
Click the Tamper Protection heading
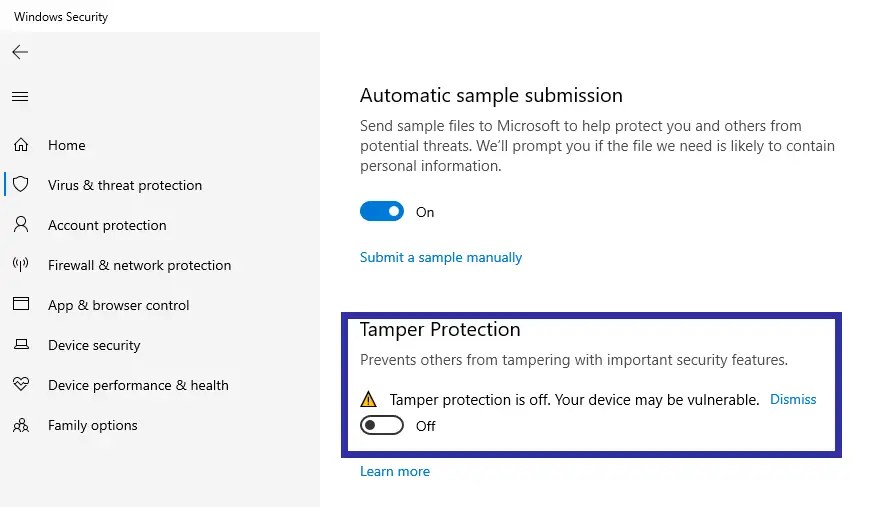pos(440,330)
